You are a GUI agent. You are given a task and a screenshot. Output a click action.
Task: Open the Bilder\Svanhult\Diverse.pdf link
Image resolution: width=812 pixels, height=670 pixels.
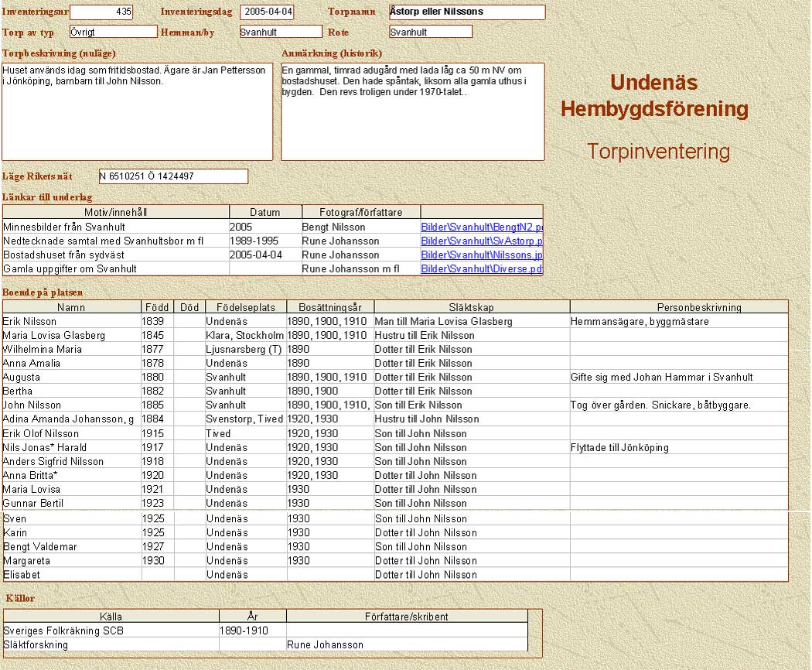(482, 269)
